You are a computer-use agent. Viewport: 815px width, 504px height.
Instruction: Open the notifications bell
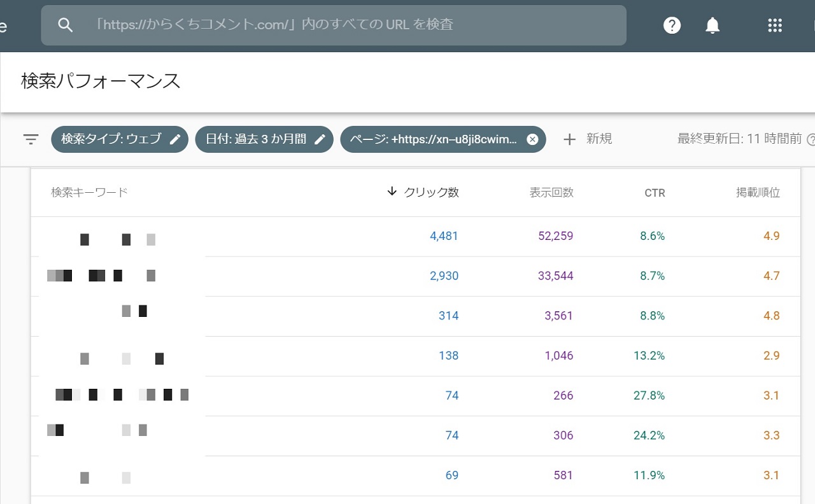click(x=712, y=25)
